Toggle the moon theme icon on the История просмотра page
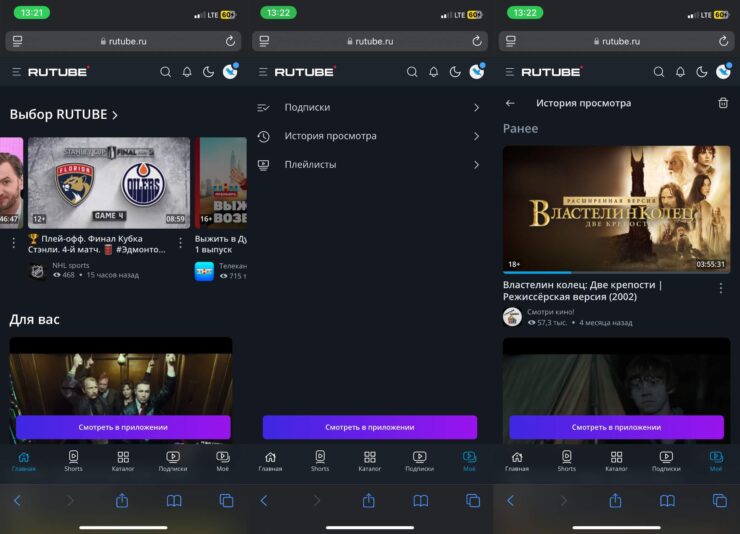The image size is (740, 534). pos(701,72)
